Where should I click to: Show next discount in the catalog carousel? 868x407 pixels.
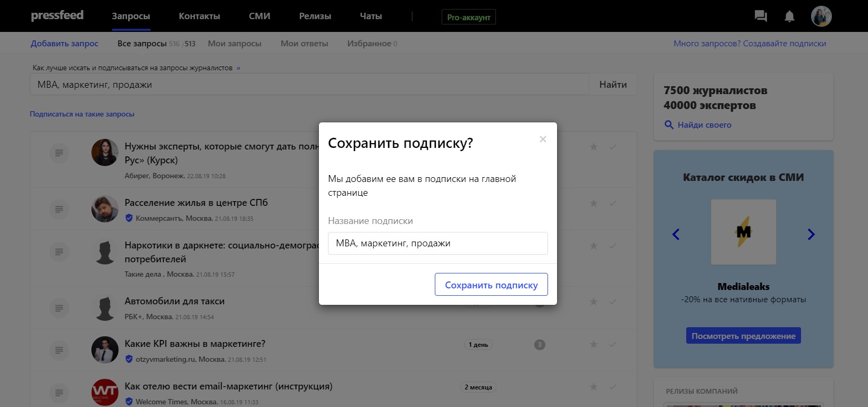pyautogui.click(x=811, y=234)
